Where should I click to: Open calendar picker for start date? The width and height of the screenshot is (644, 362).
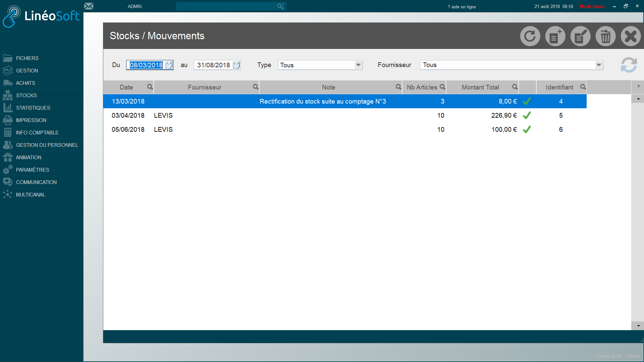point(169,65)
